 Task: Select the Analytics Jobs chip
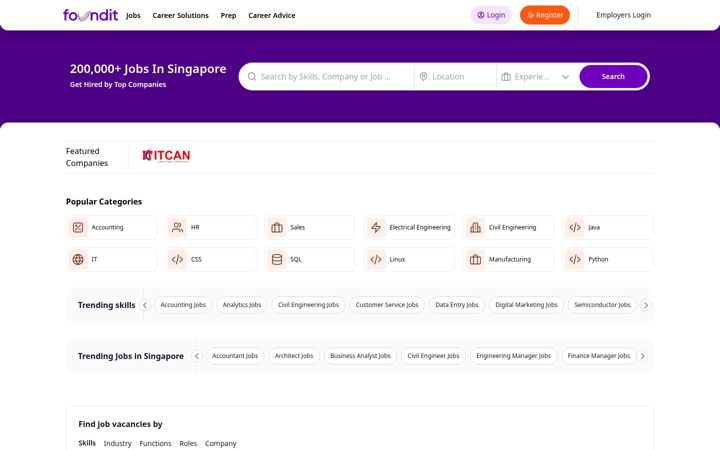click(x=242, y=305)
